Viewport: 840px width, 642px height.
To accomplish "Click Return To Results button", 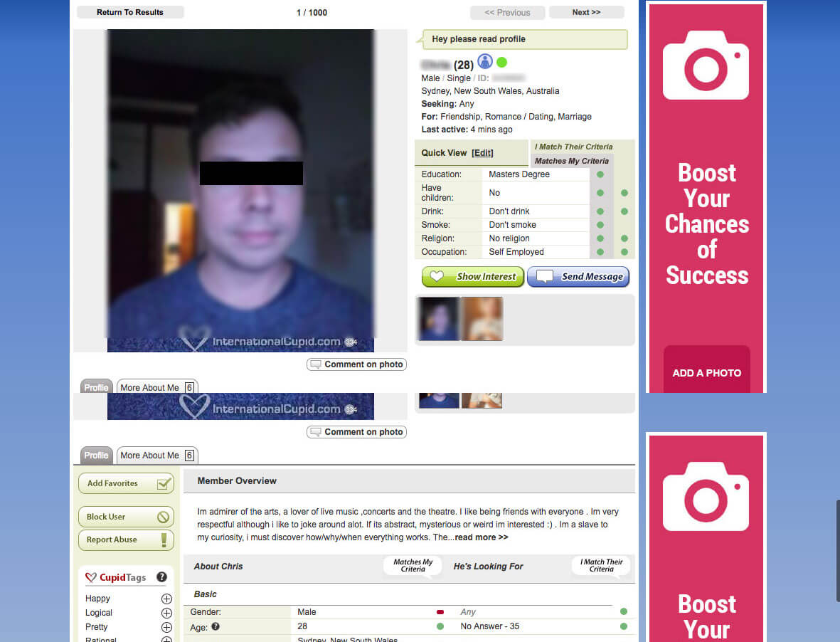I will (x=130, y=12).
